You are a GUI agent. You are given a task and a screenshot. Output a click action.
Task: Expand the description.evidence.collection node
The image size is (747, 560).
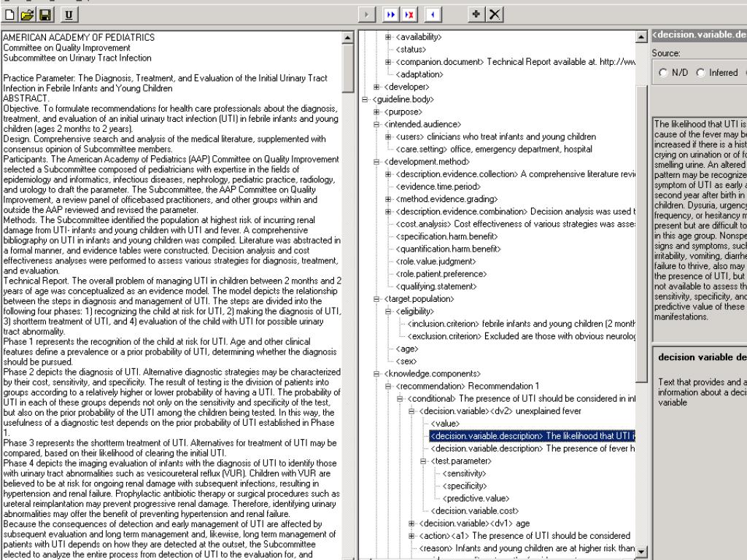click(x=388, y=174)
